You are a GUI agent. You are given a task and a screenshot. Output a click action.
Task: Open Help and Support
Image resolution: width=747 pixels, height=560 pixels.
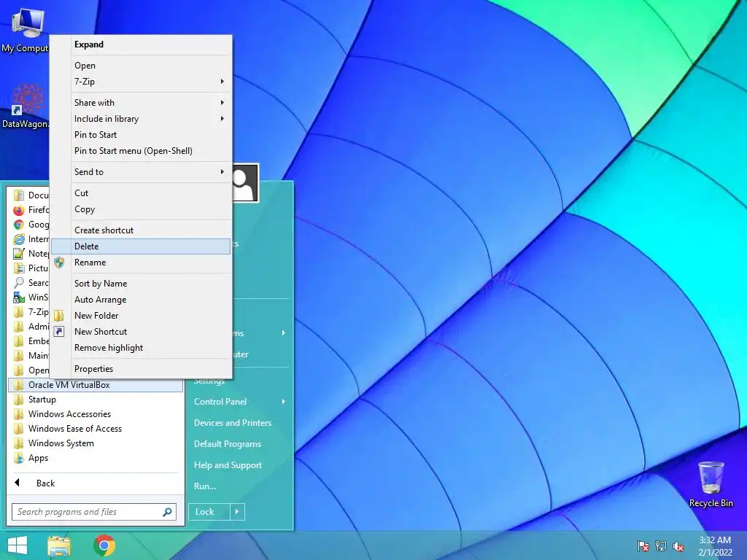tap(228, 465)
